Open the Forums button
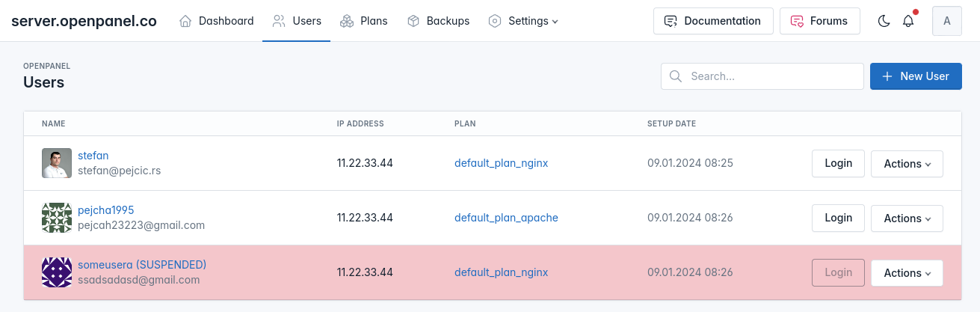The height and width of the screenshot is (312, 980). (819, 21)
